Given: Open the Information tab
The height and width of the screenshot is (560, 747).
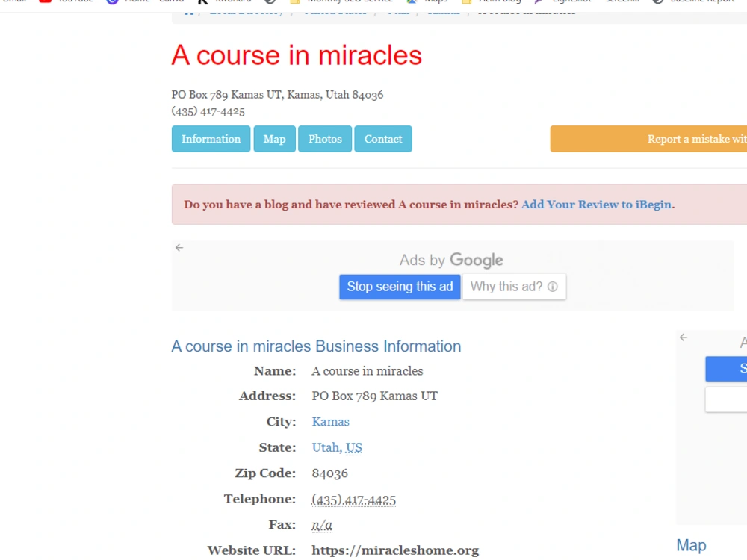Looking at the screenshot, I should (x=211, y=139).
